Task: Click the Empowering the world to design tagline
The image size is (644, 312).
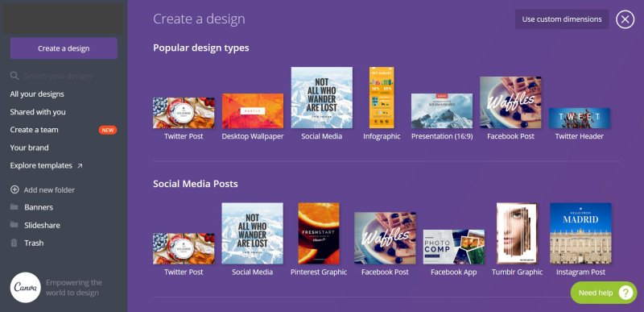Action: [74, 288]
